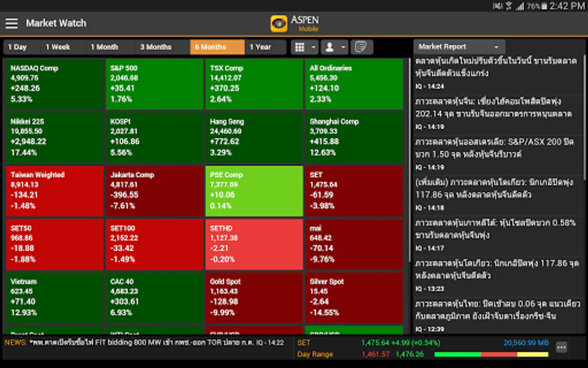
Task: Tap the FIT bidding 800 MW news ticker
Action: coord(144,343)
